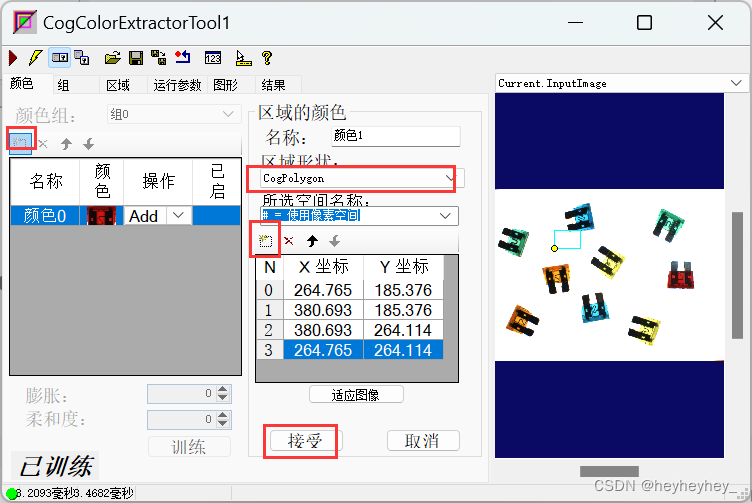Click the red color swatch of 颜色0
The image size is (752, 503).
pos(101,216)
